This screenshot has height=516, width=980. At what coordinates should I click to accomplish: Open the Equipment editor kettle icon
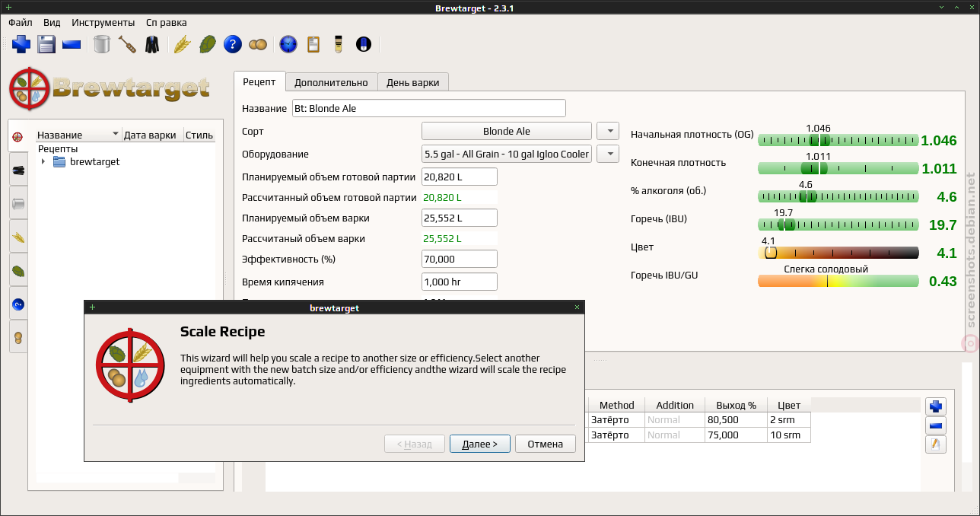[102, 44]
